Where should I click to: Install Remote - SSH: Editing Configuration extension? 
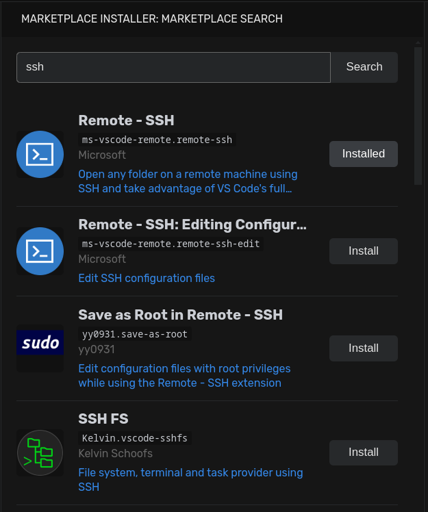363,251
